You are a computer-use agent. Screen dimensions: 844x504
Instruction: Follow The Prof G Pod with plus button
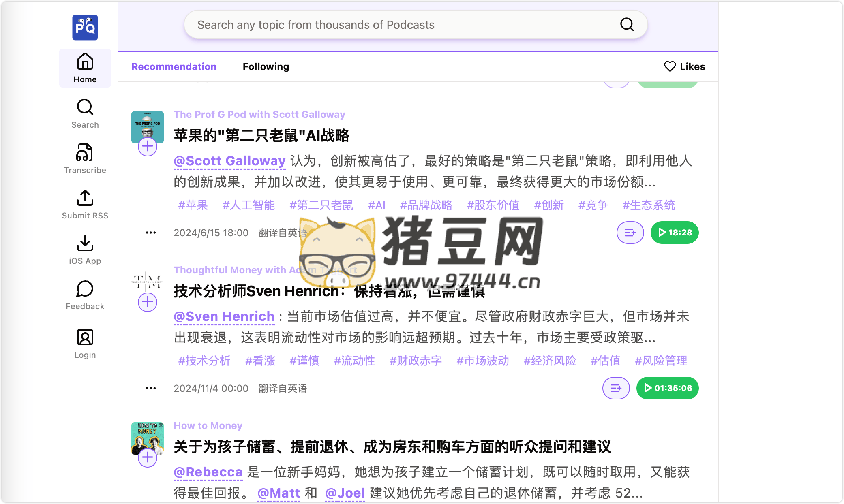pos(148,147)
